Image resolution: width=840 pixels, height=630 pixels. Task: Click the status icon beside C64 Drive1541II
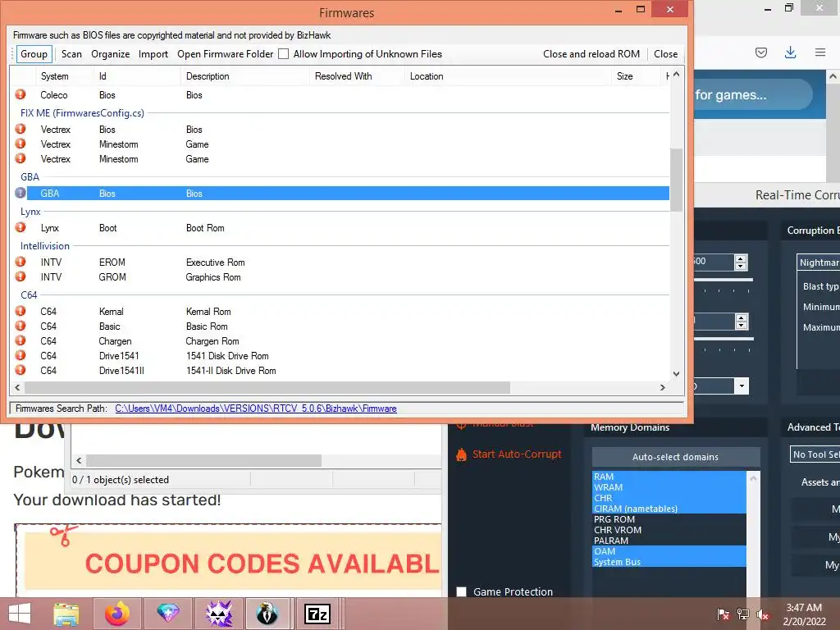[21, 370]
